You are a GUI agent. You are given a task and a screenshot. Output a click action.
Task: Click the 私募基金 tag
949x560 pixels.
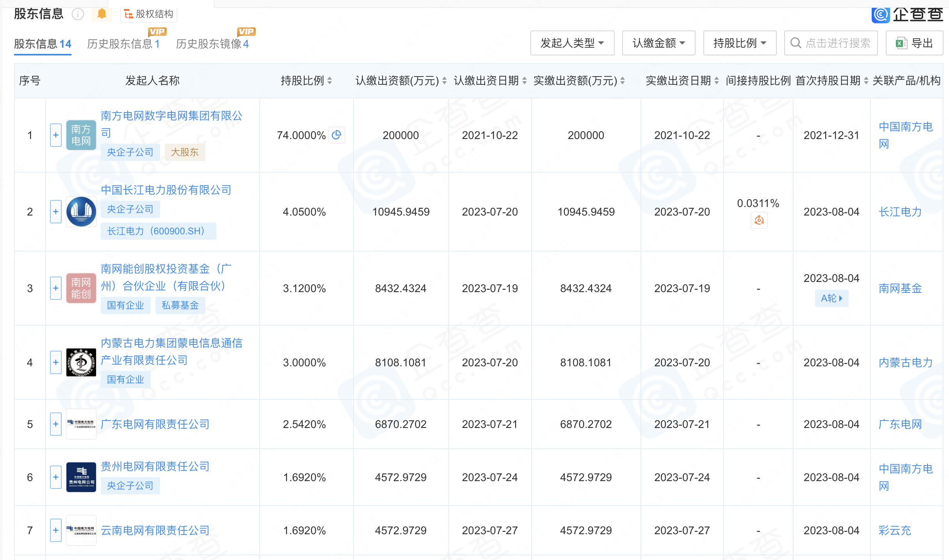coord(180,305)
